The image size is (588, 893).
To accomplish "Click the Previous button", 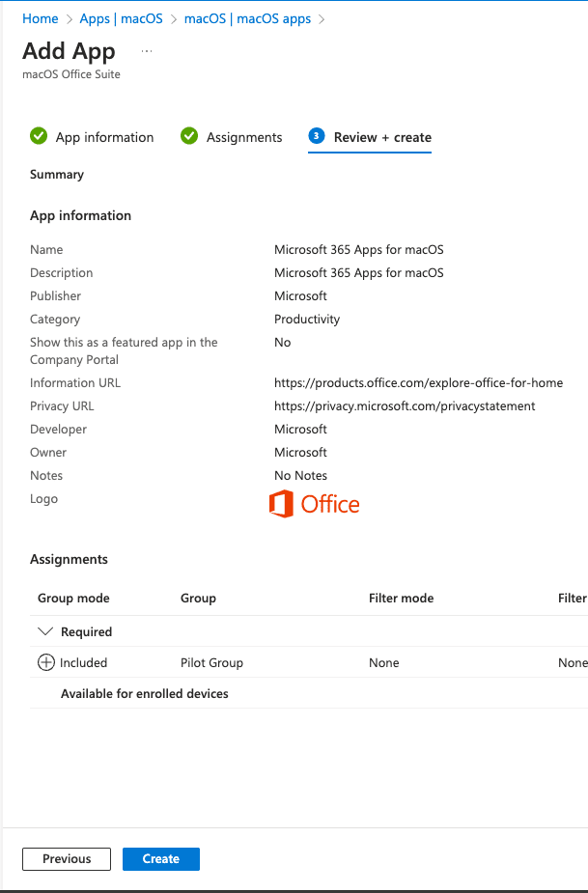I will [x=66, y=858].
